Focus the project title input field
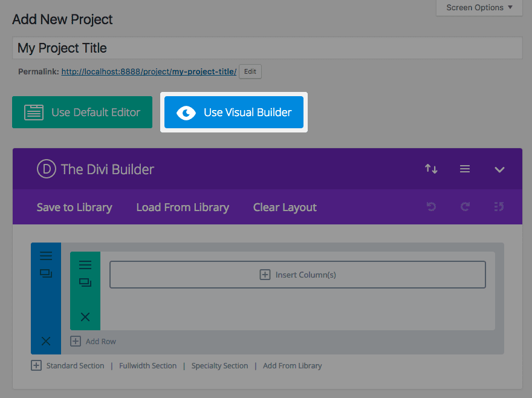Image resolution: width=532 pixels, height=398 pixels. [267, 48]
